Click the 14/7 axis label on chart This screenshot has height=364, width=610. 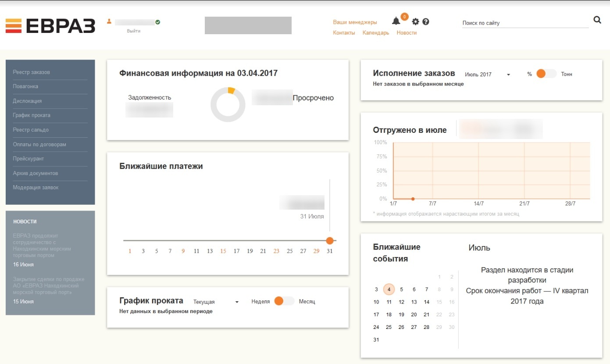click(x=479, y=204)
